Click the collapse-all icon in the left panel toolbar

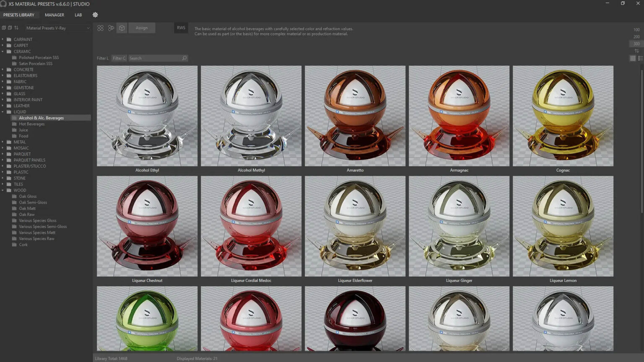(x=9, y=28)
